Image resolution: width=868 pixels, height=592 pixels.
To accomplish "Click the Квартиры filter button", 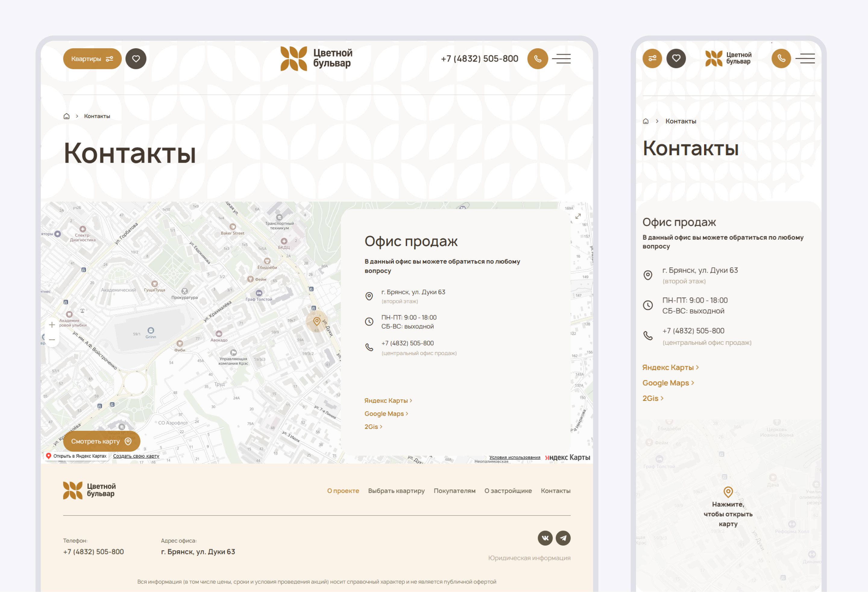I will pyautogui.click(x=92, y=59).
